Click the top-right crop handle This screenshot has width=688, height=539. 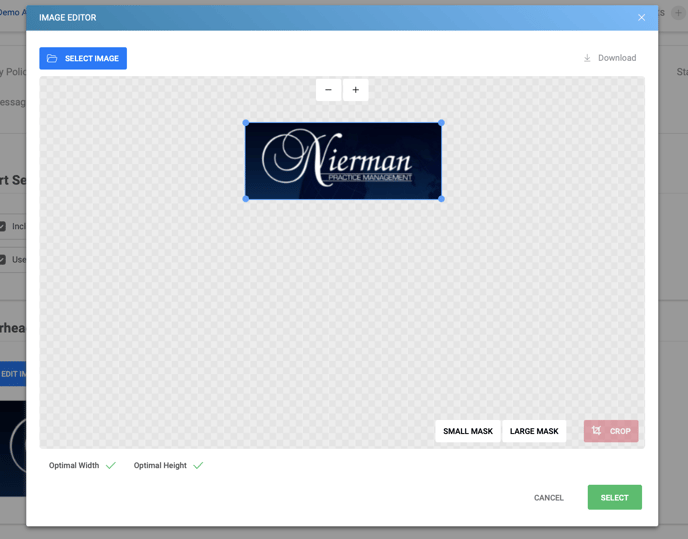pyautogui.click(x=441, y=123)
